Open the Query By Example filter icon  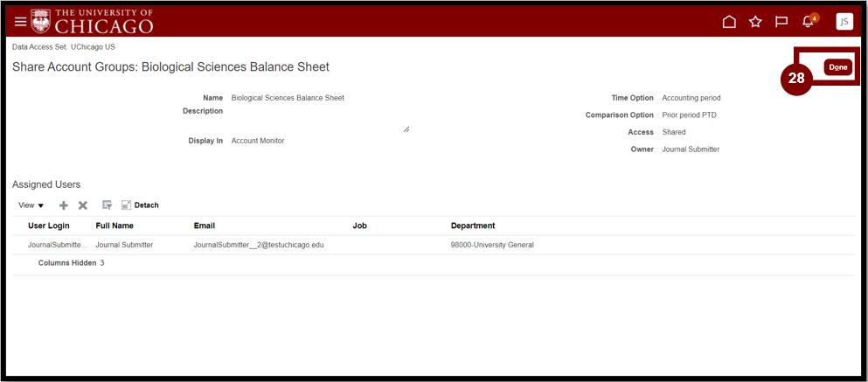(108, 205)
